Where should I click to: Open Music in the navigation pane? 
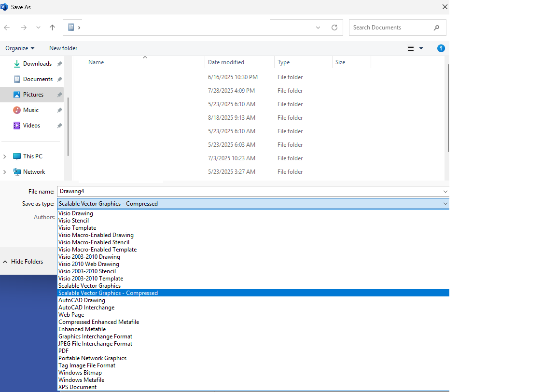(30, 110)
